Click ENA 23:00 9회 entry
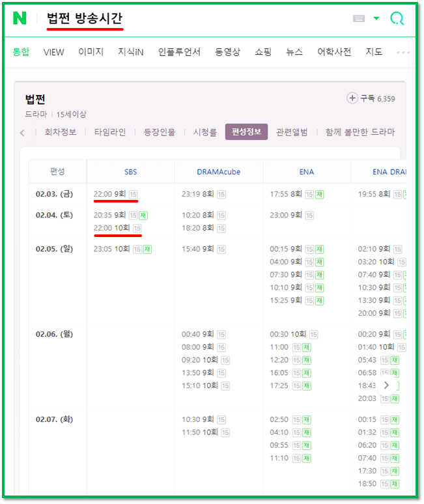This screenshot has width=424, height=504. coord(292,215)
